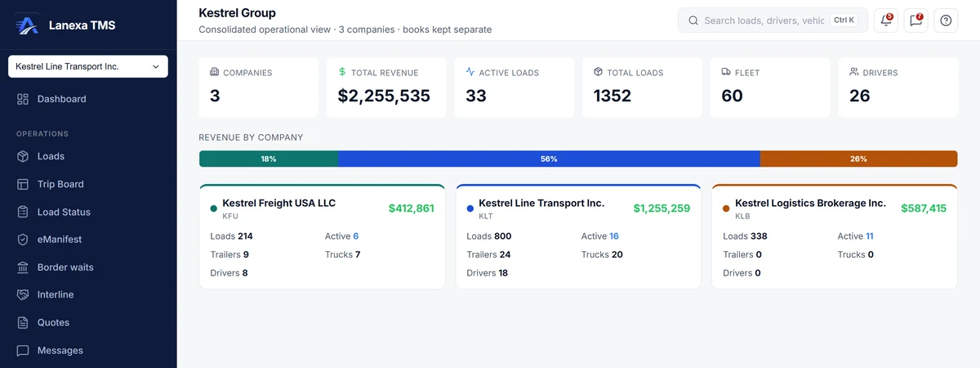Click the Trip Board icon in sidebar
980x368 pixels.
[23, 184]
